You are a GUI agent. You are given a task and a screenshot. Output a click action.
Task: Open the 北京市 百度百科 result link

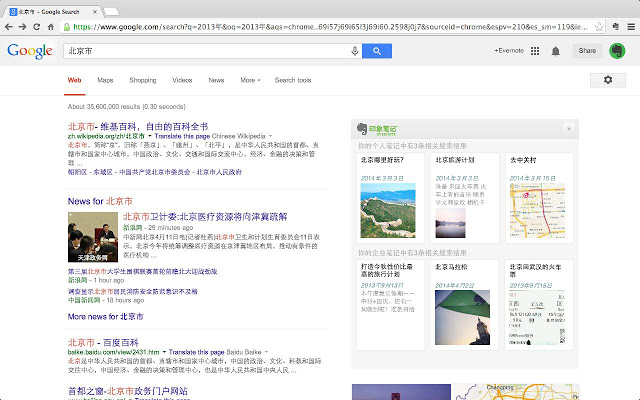pyautogui.click(x=103, y=342)
